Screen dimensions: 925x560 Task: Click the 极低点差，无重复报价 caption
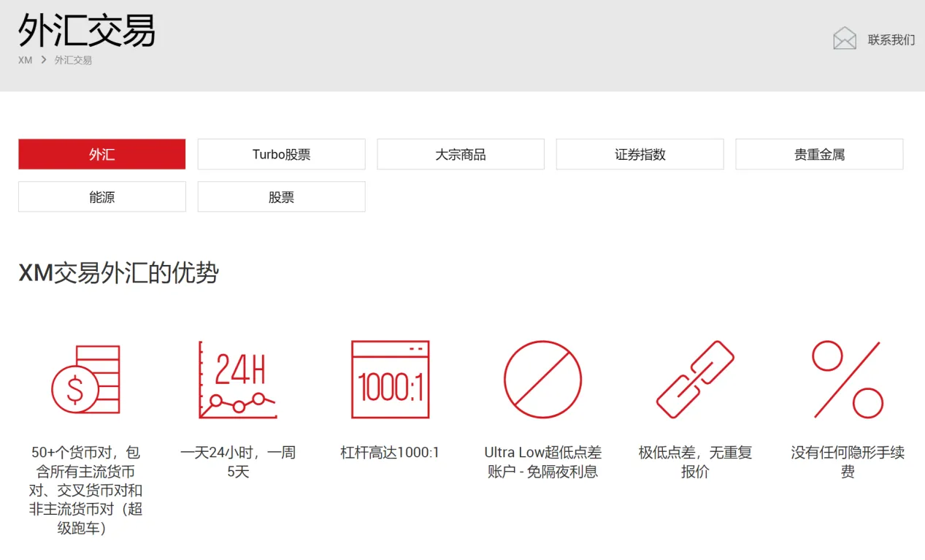[x=695, y=462]
